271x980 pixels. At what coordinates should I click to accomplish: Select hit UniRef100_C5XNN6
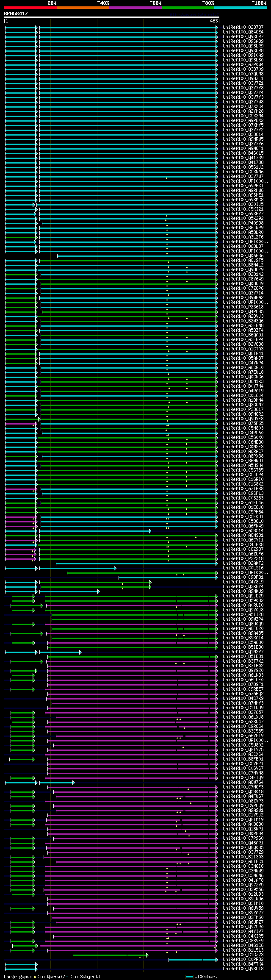coord(243,172)
